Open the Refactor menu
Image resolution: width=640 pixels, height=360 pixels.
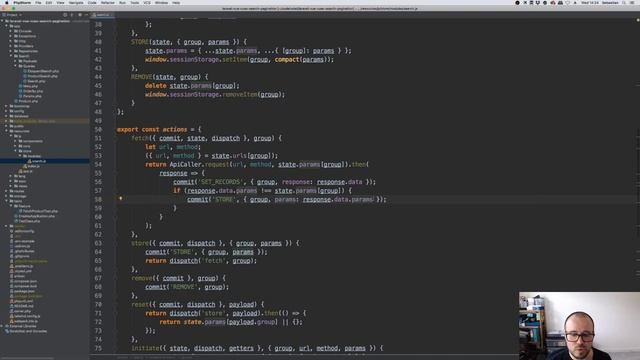[x=108, y=2]
